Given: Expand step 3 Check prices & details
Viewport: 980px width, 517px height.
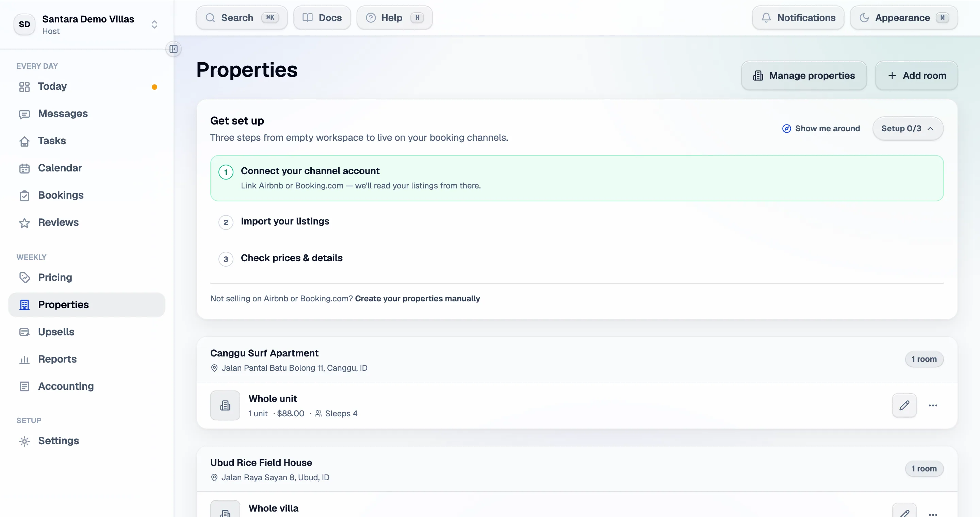Looking at the screenshot, I should click(577, 258).
